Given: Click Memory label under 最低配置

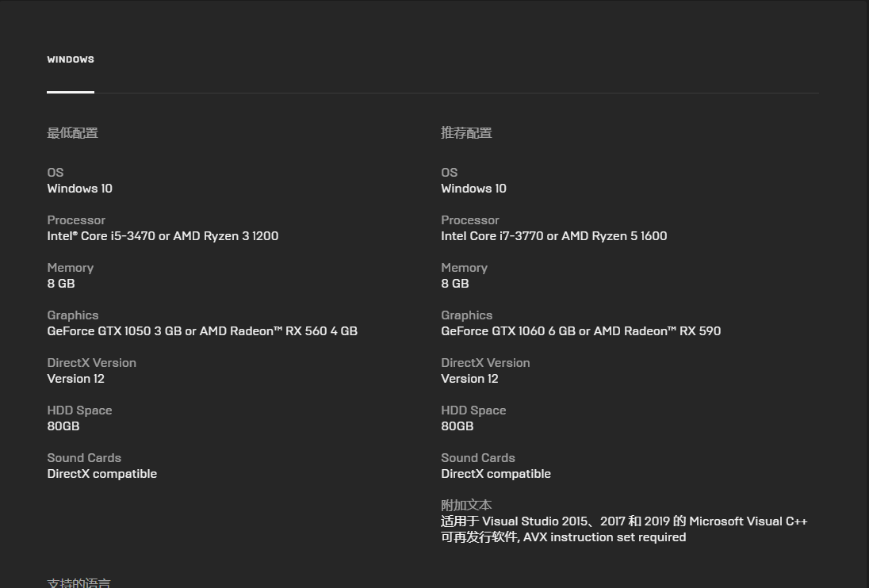Looking at the screenshot, I should [x=71, y=267].
